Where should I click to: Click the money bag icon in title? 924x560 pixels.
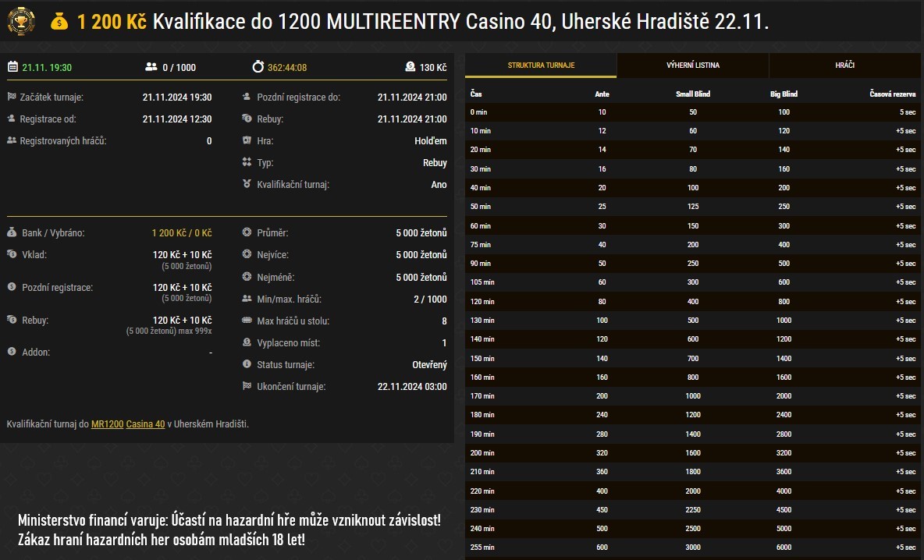point(59,22)
